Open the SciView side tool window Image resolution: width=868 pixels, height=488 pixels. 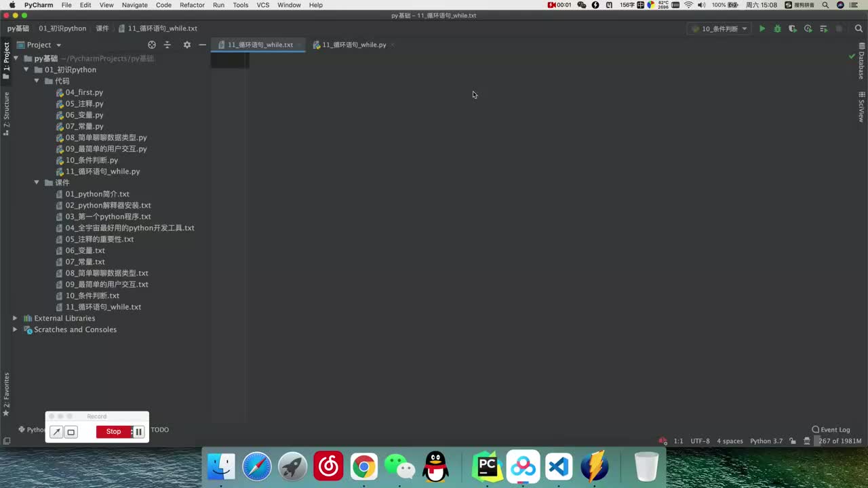[x=861, y=107]
